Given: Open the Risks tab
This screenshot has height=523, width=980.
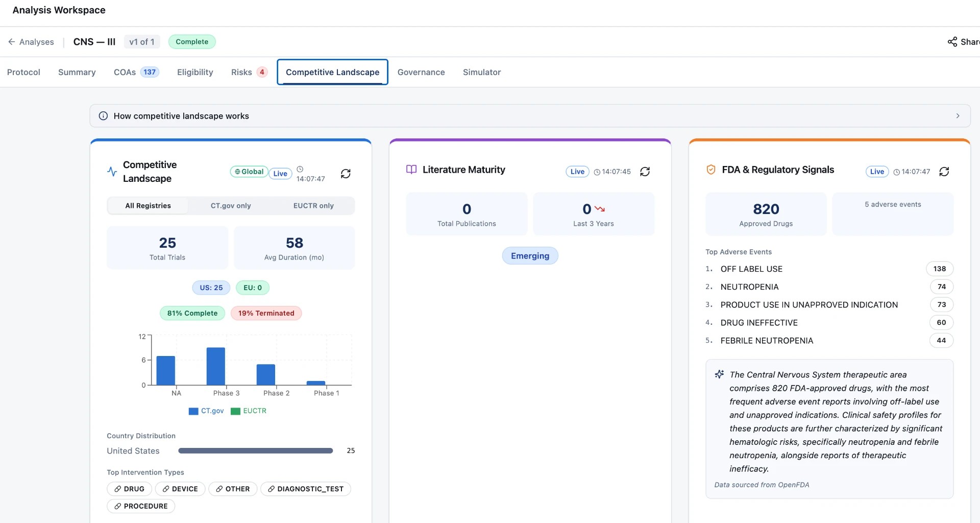Looking at the screenshot, I should (x=249, y=73).
